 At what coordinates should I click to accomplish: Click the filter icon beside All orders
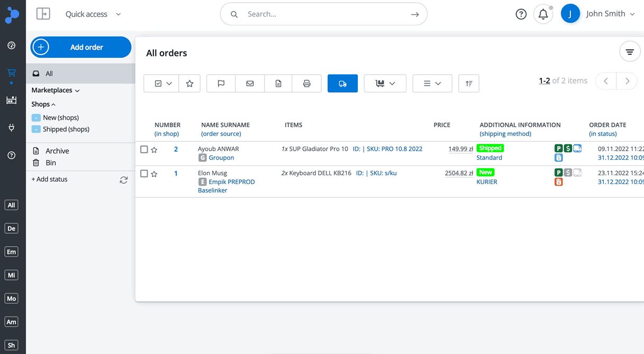[x=630, y=52]
